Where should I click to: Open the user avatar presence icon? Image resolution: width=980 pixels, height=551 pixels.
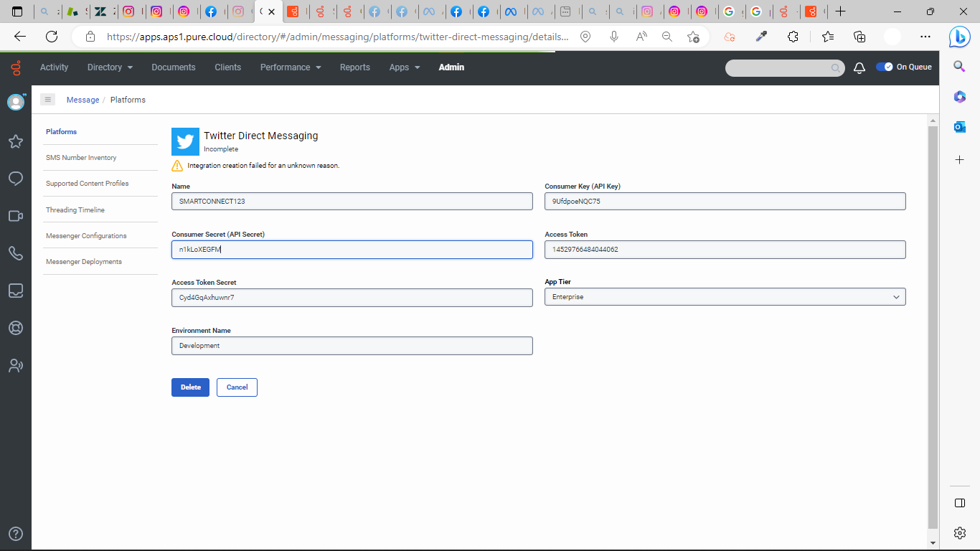16,102
